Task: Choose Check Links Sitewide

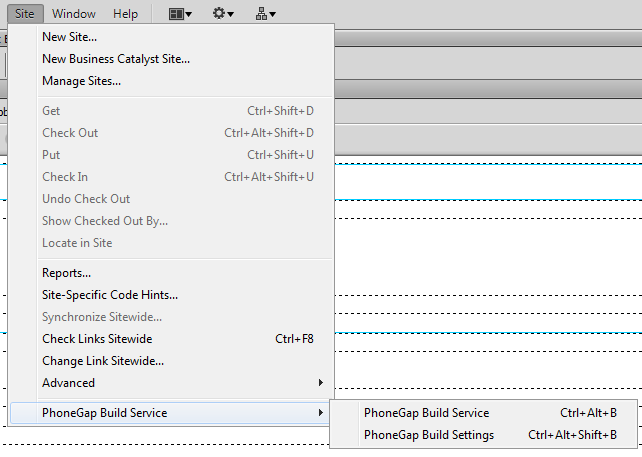Action: (97, 339)
